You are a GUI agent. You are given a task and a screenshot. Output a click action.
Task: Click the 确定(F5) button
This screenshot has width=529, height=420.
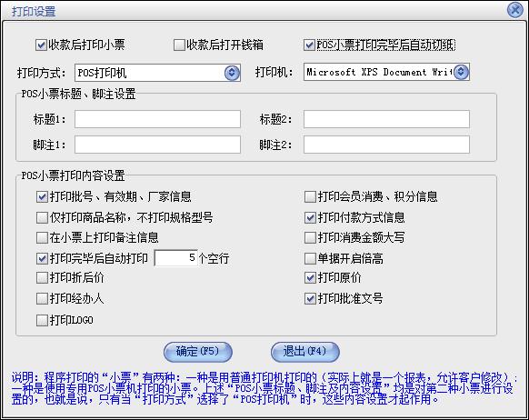tap(198, 352)
